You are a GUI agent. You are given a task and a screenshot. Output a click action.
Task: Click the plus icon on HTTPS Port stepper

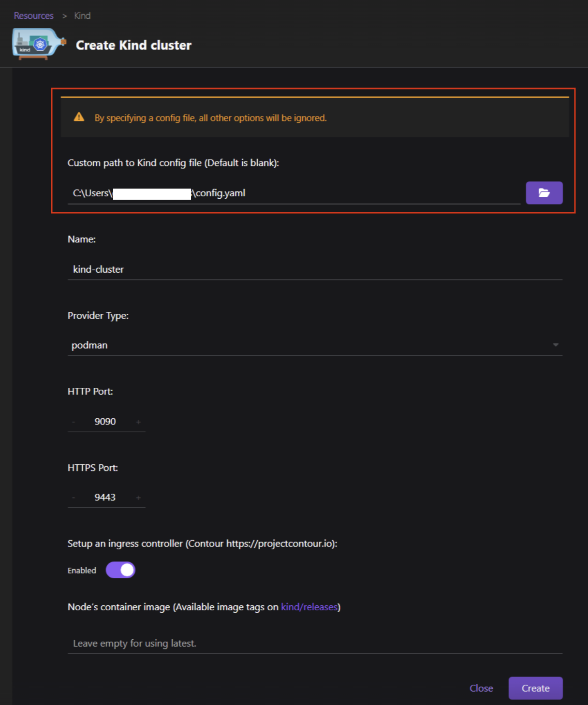tap(139, 497)
